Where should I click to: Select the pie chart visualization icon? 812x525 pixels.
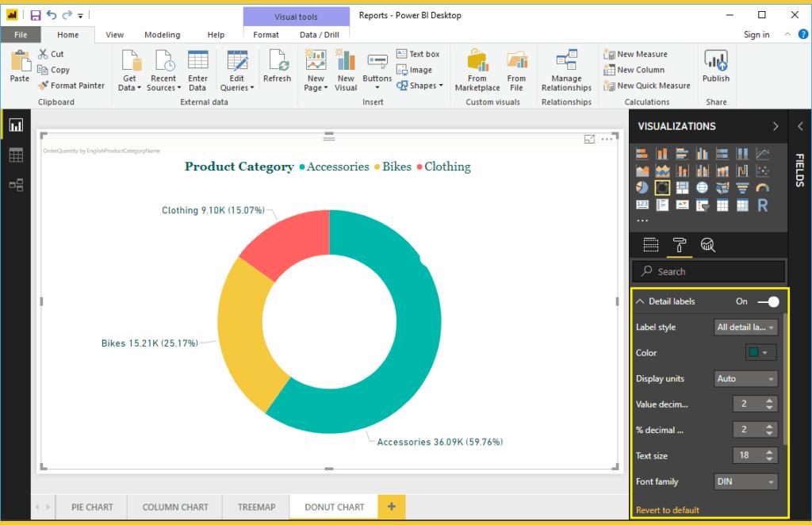(x=642, y=188)
